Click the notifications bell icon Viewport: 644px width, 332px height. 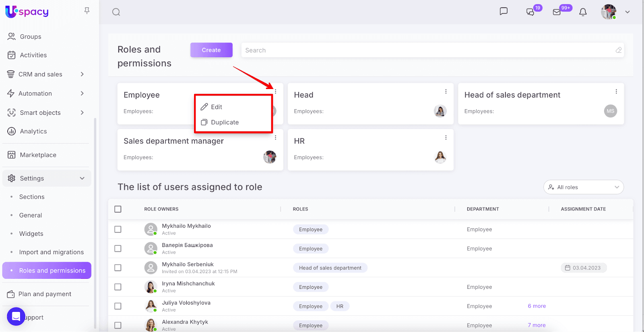click(583, 12)
